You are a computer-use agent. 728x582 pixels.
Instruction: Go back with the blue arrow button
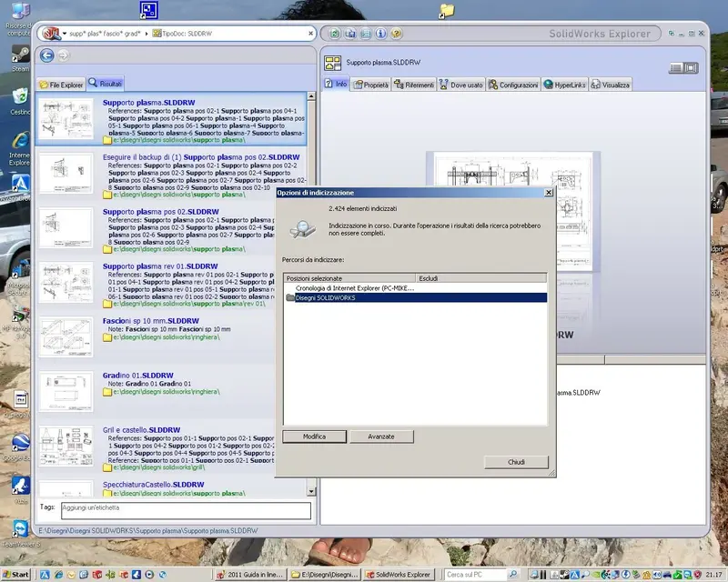point(47,55)
